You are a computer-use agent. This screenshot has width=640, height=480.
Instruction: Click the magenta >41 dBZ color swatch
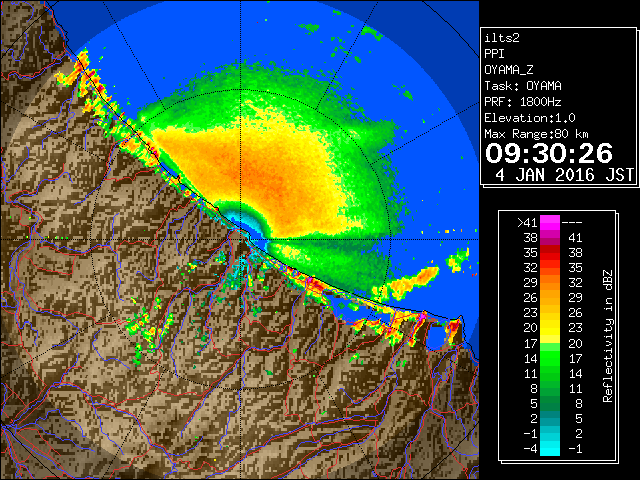tap(550, 222)
